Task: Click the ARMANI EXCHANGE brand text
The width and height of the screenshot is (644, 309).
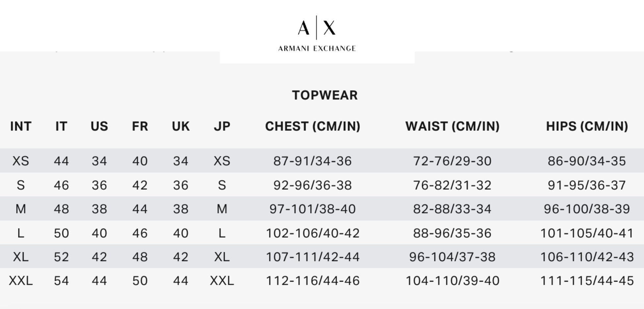Action: pos(317,49)
